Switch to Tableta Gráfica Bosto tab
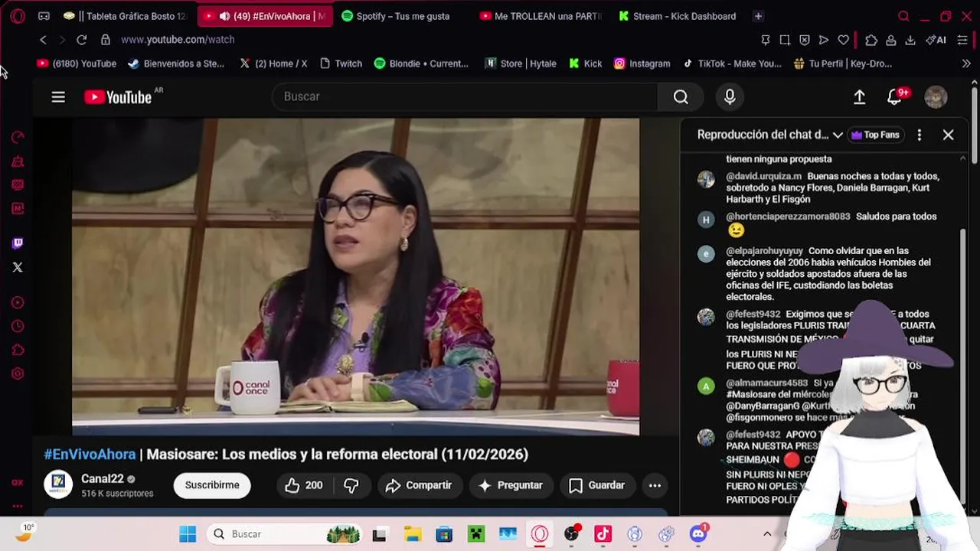This screenshot has height=551, width=980. click(x=125, y=16)
